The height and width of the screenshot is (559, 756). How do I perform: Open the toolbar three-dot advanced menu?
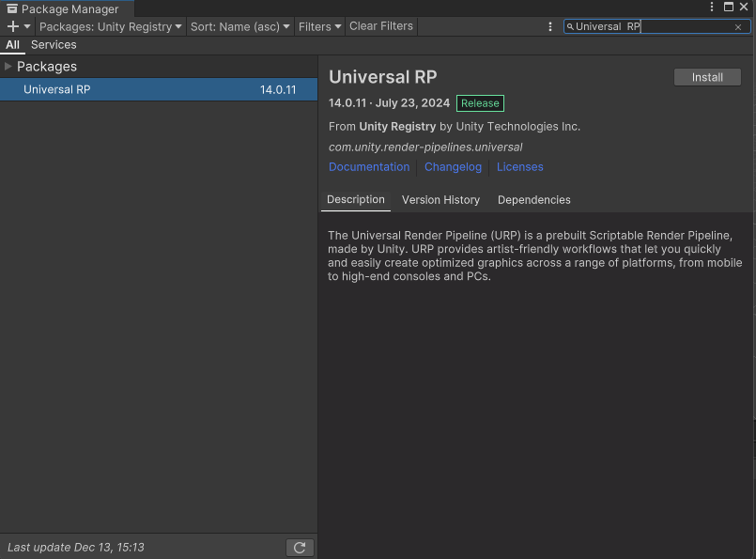pyautogui.click(x=550, y=26)
